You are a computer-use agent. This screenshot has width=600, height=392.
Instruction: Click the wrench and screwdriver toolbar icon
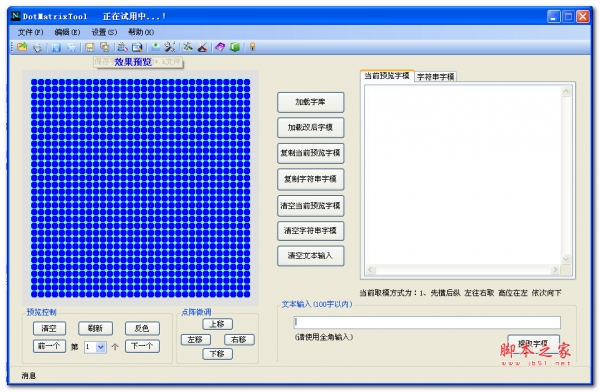pyautogui.click(x=170, y=47)
